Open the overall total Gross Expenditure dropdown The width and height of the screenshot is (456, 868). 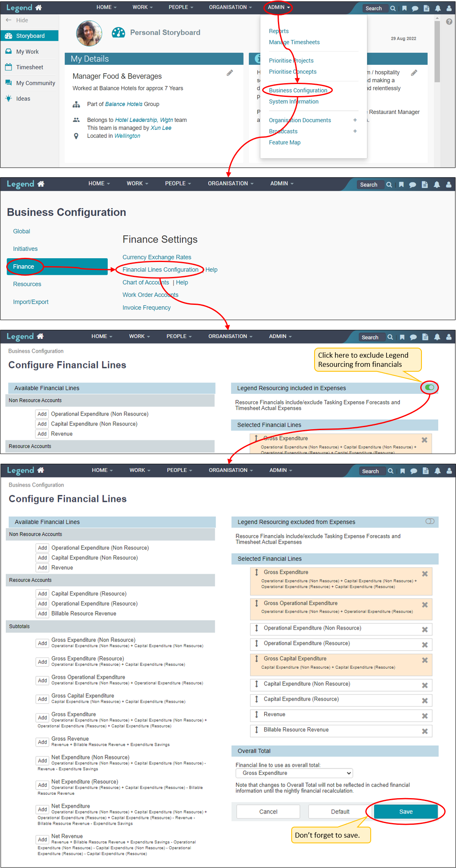click(295, 773)
